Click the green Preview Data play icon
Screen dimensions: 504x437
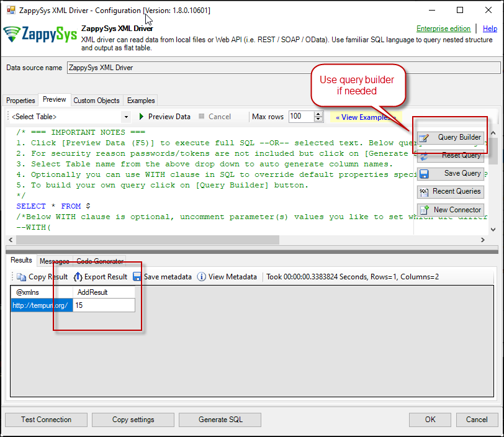(142, 117)
